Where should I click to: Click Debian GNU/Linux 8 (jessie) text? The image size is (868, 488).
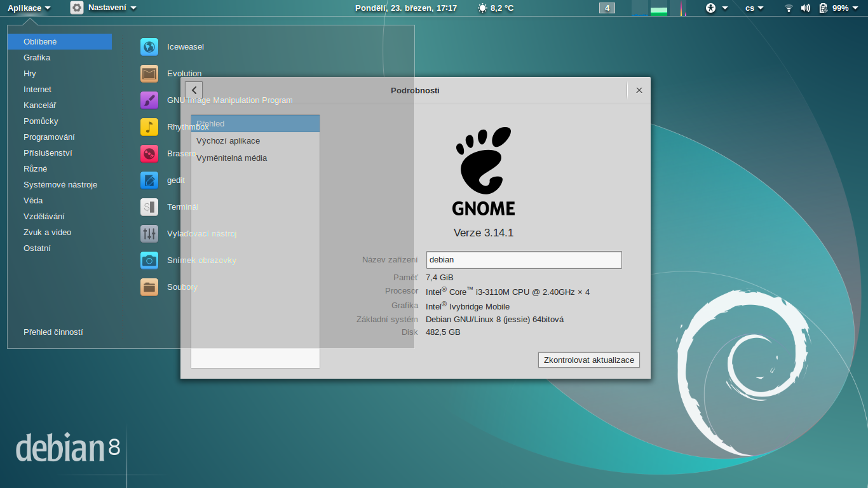pos(495,320)
